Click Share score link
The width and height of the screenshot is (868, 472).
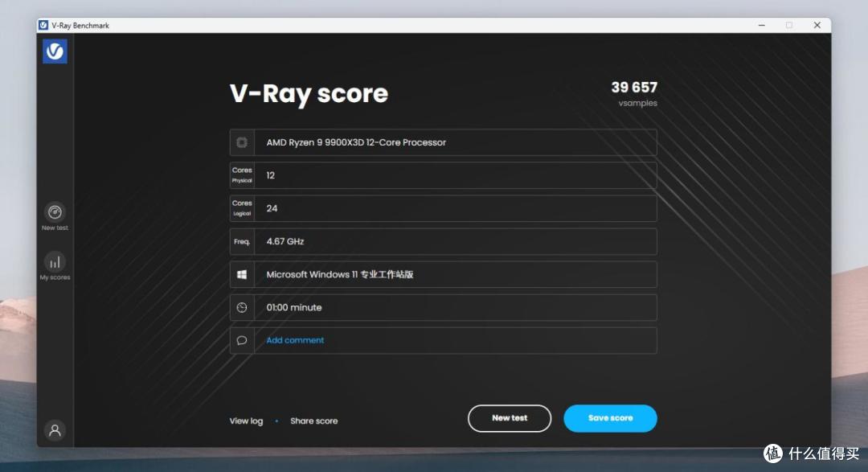[314, 421]
